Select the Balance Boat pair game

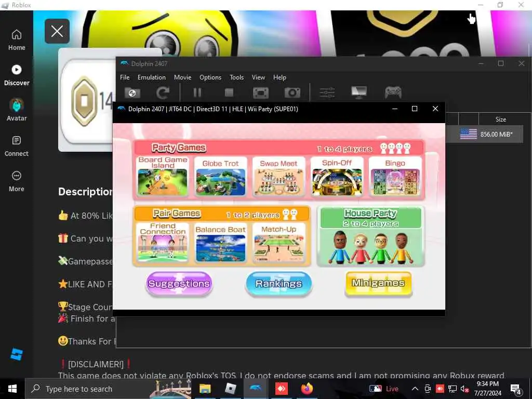[220, 242]
